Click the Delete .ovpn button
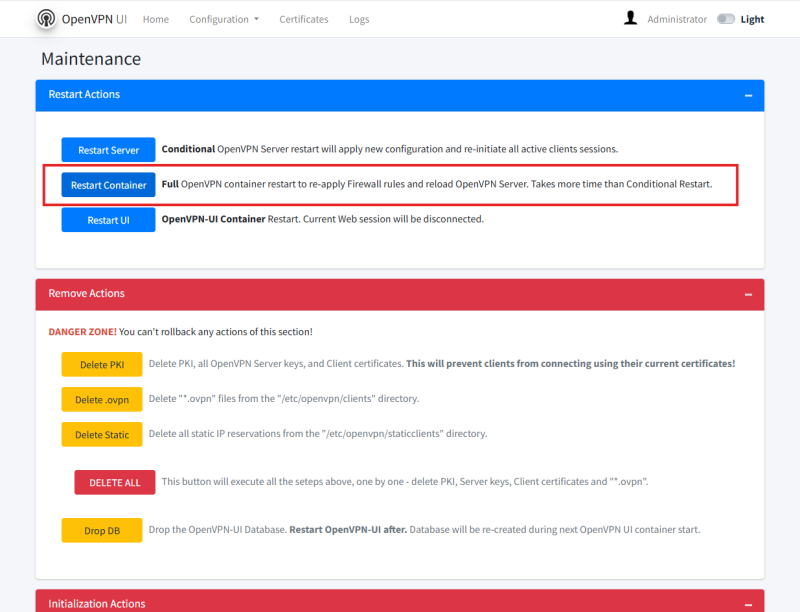The height and width of the screenshot is (612, 800). click(102, 399)
